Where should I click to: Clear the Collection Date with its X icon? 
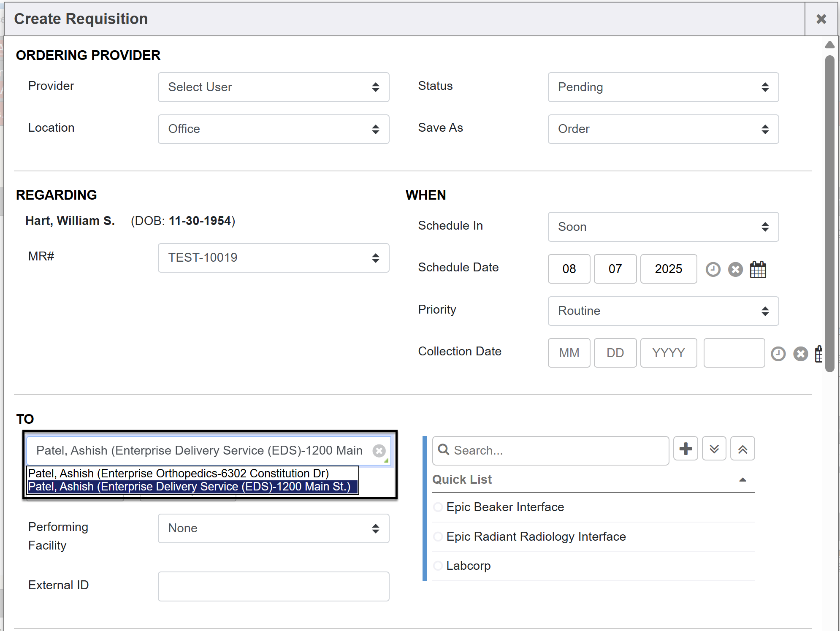tap(800, 354)
